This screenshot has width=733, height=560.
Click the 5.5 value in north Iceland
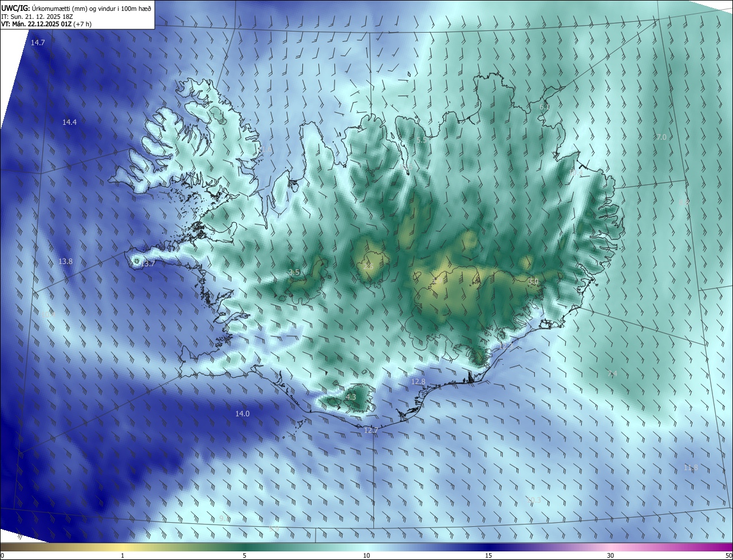click(421, 140)
